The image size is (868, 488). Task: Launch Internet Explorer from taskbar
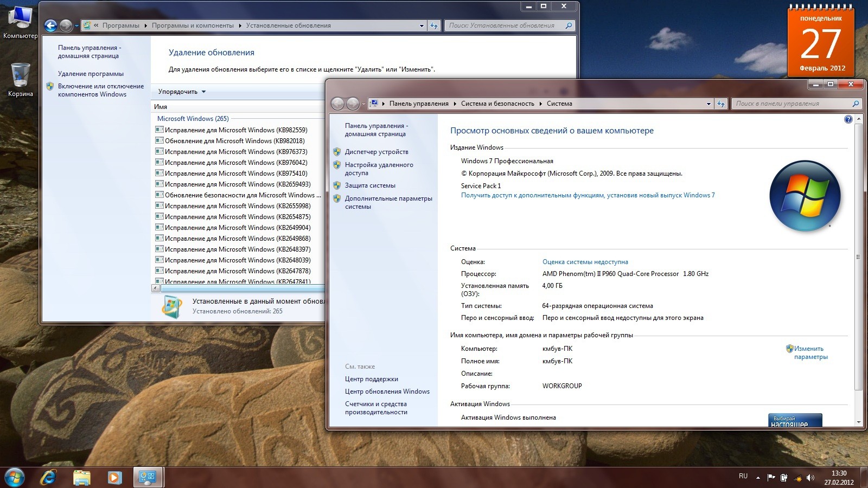(48, 477)
